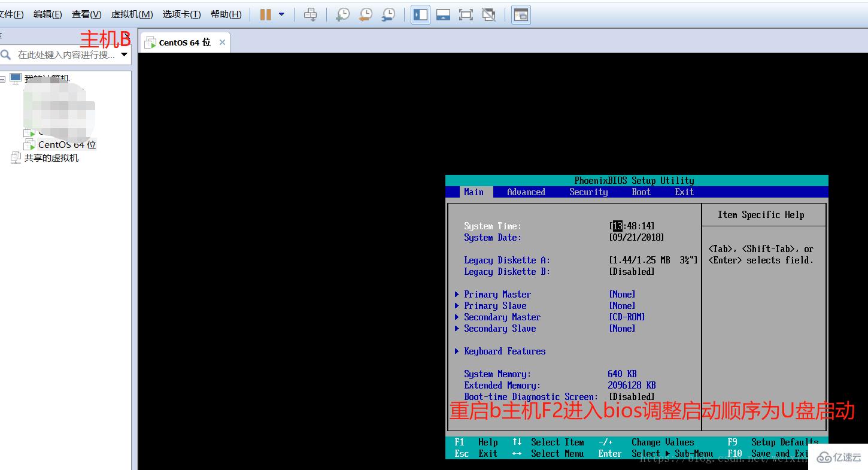Screen dimensions: 868x470
Task: Close the CentOS 64 位 tab
Action: (222, 43)
